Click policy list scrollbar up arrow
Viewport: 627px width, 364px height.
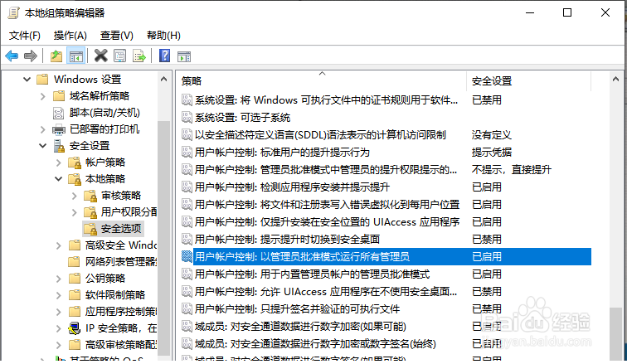(615, 79)
